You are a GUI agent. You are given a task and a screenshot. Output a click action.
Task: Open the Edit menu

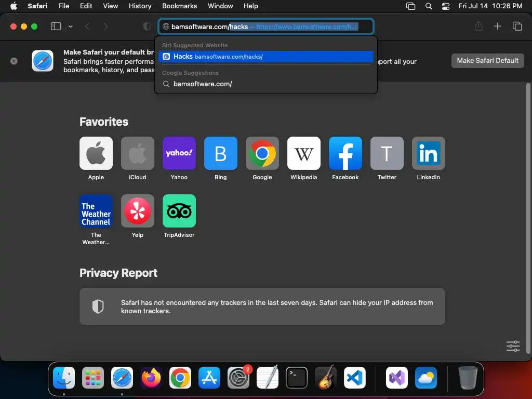(x=86, y=6)
